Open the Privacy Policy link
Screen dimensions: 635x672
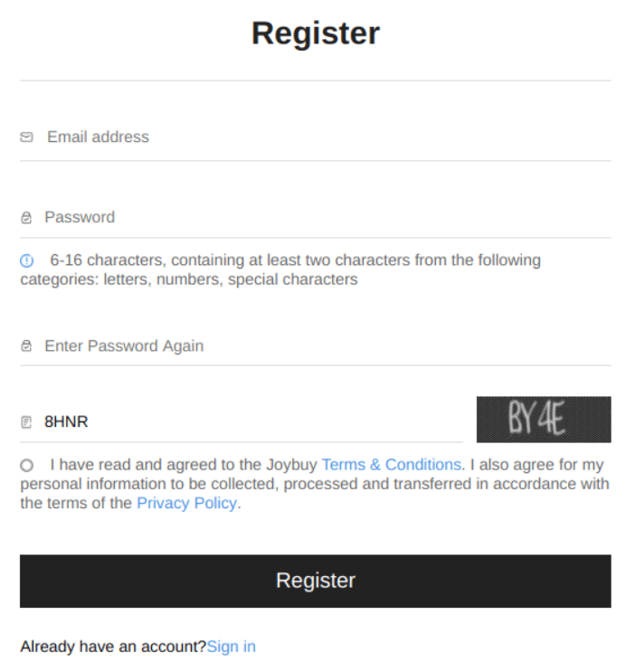[x=186, y=503]
